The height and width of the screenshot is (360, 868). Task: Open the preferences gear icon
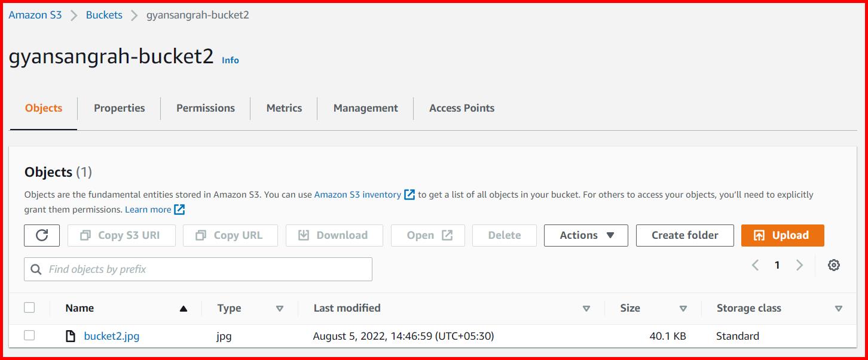pyautogui.click(x=833, y=264)
